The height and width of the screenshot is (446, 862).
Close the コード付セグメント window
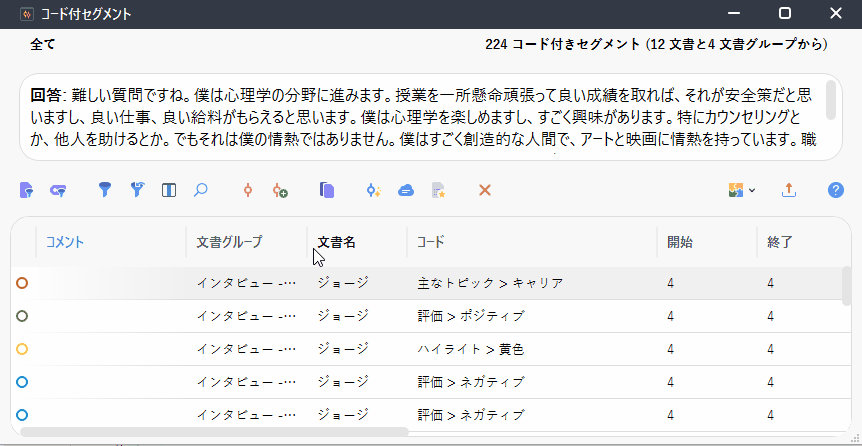[836, 14]
